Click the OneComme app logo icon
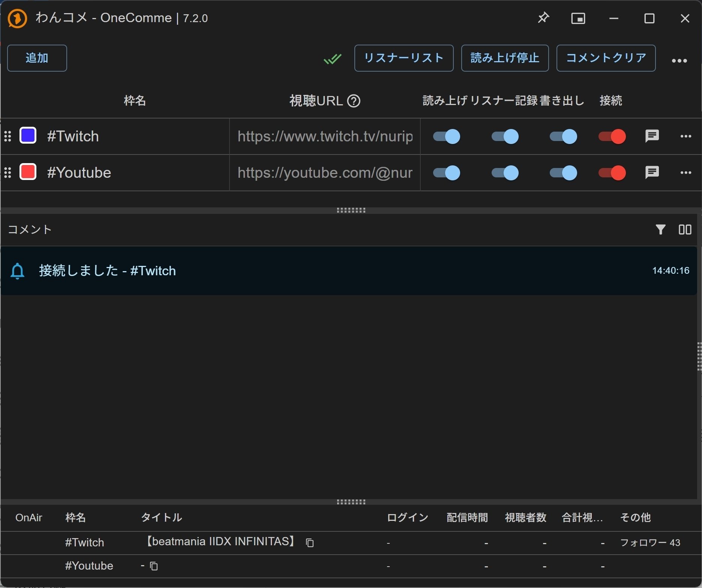 click(17, 18)
